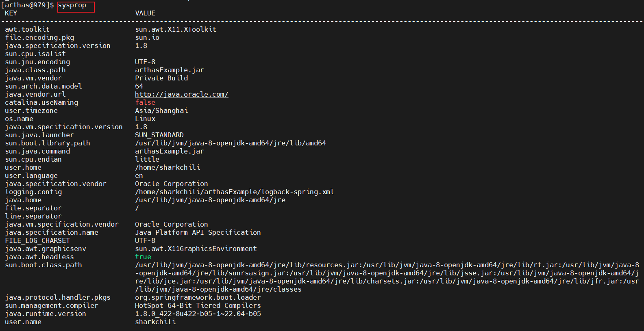
Task: Click the FILE_LOG_CHARSET key
Action: (37, 240)
